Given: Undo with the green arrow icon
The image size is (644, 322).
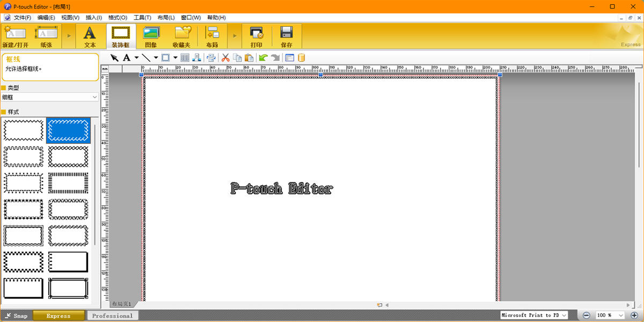Looking at the screenshot, I should coord(263,57).
